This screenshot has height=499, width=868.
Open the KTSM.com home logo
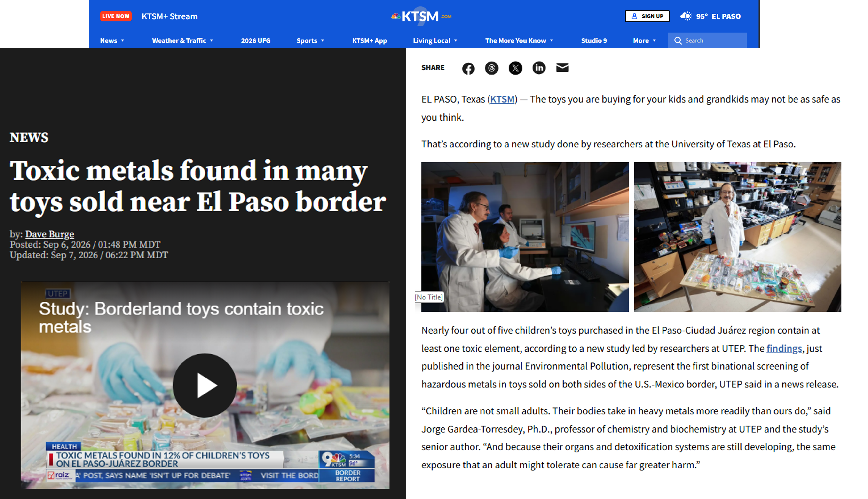point(421,16)
